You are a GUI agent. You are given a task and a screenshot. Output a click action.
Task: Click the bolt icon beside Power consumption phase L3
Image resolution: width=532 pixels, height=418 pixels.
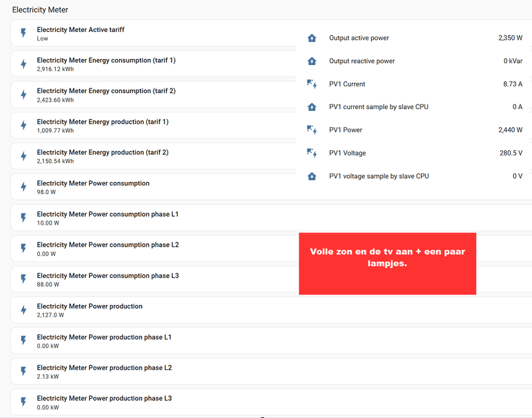pyautogui.click(x=24, y=279)
